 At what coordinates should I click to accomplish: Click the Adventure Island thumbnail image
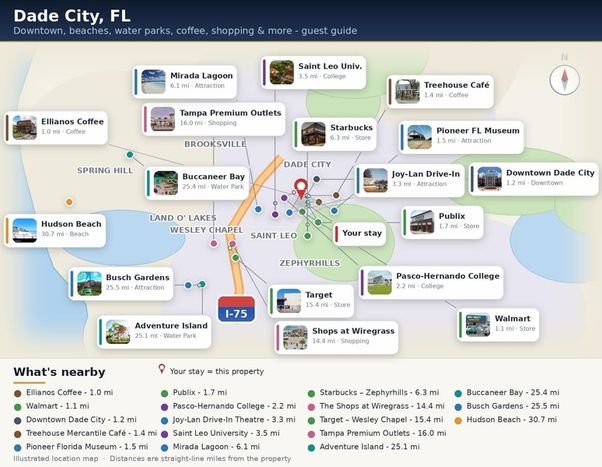(x=118, y=332)
